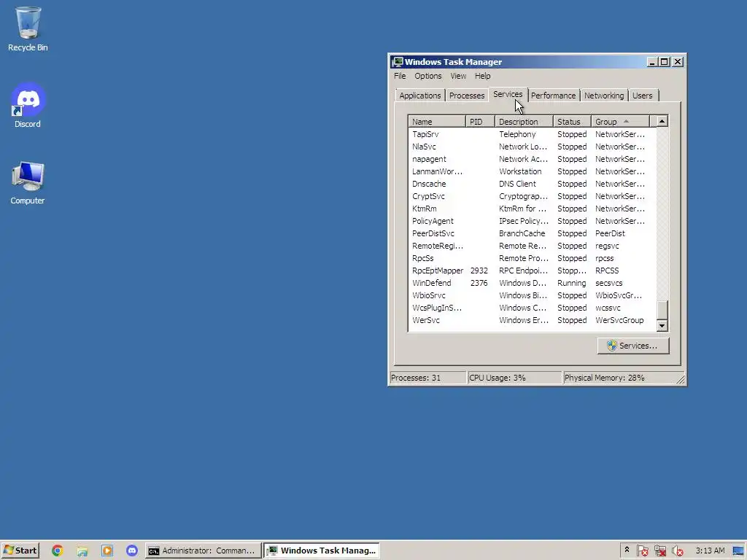Image resolution: width=747 pixels, height=560 pixels.
Task: Click the 3:13 AM clock
Action: tap(710, 551)
